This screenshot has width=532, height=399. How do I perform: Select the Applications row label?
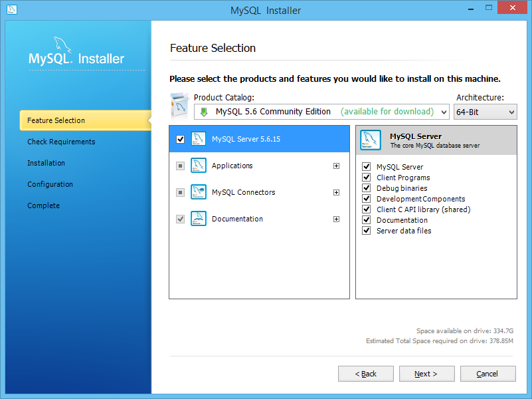pyautogui.click(x=232, y=166)
